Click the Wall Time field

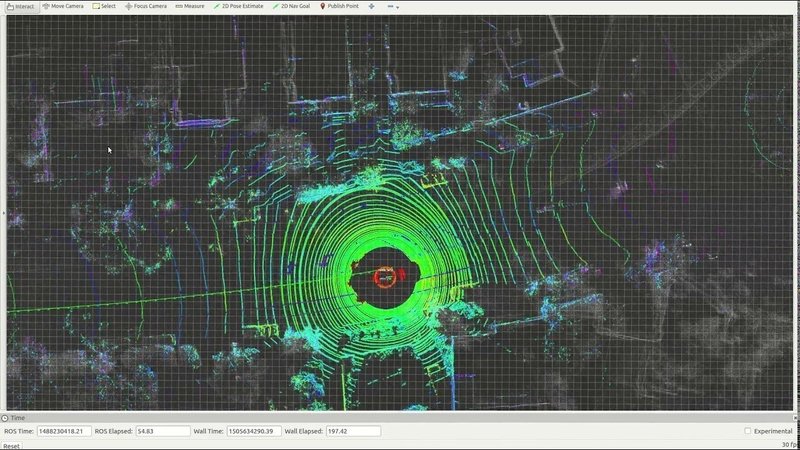(x=254, y=431)
